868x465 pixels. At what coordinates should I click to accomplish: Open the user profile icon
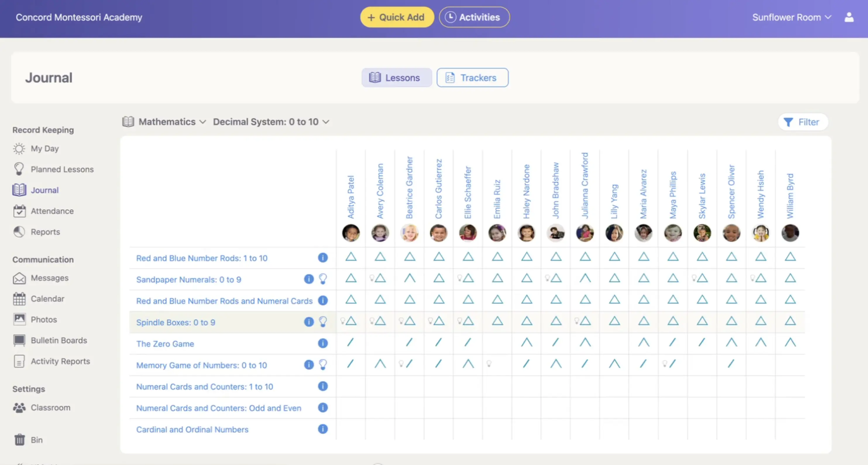pos(849,17)
